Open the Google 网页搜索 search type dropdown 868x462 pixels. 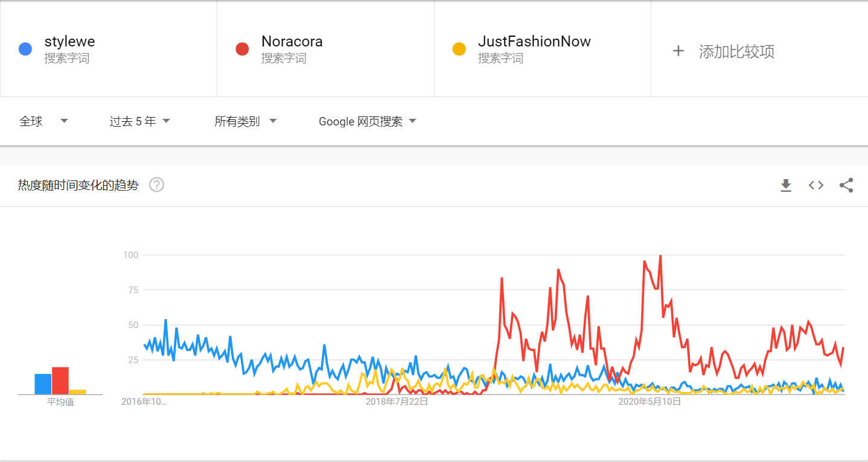tap(366, 121)
